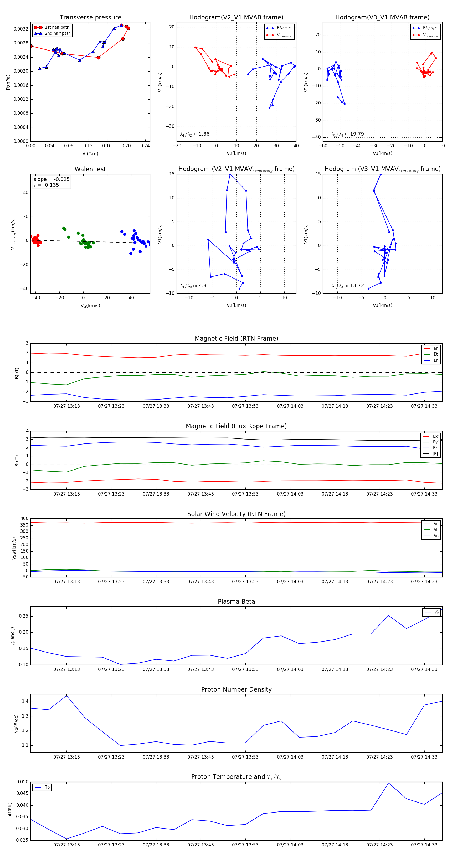Click the 'Solar Wind Velocity (RTN Frame)' title
This screenshot has height=868, width=473.
point(236,514)
